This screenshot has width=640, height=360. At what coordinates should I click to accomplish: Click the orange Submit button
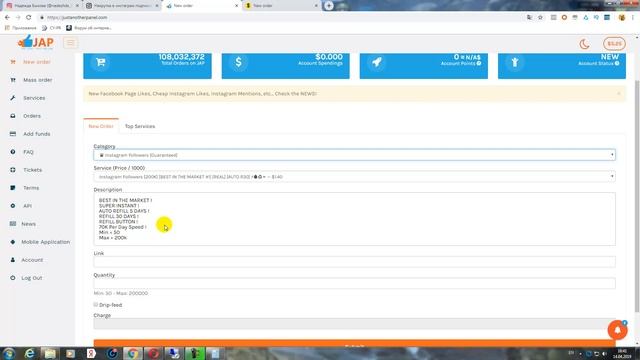pos(354,343)
